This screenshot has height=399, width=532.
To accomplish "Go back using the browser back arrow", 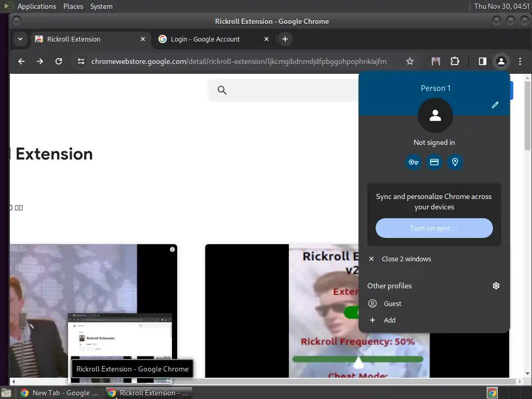I will click(21, 61).
